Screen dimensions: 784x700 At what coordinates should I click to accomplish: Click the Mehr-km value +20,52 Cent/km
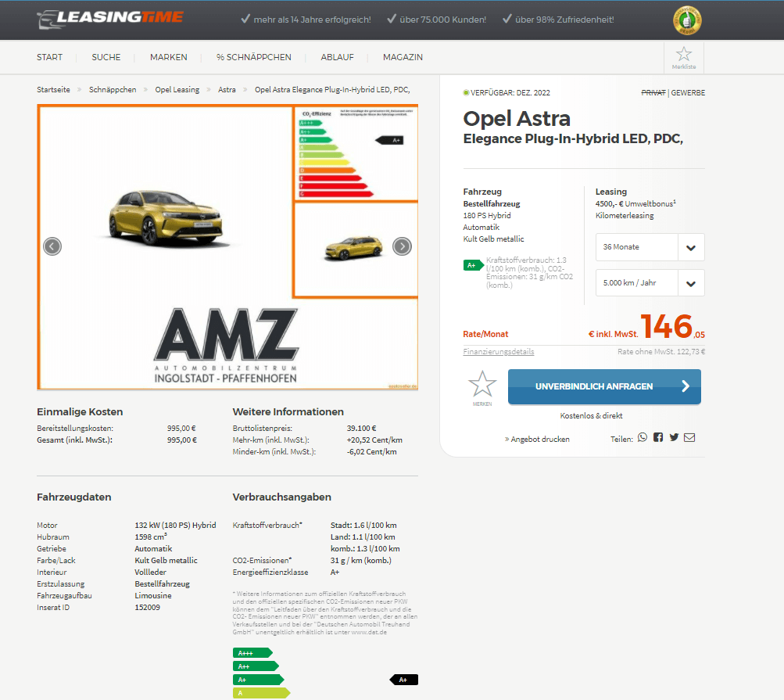point(374,440)
